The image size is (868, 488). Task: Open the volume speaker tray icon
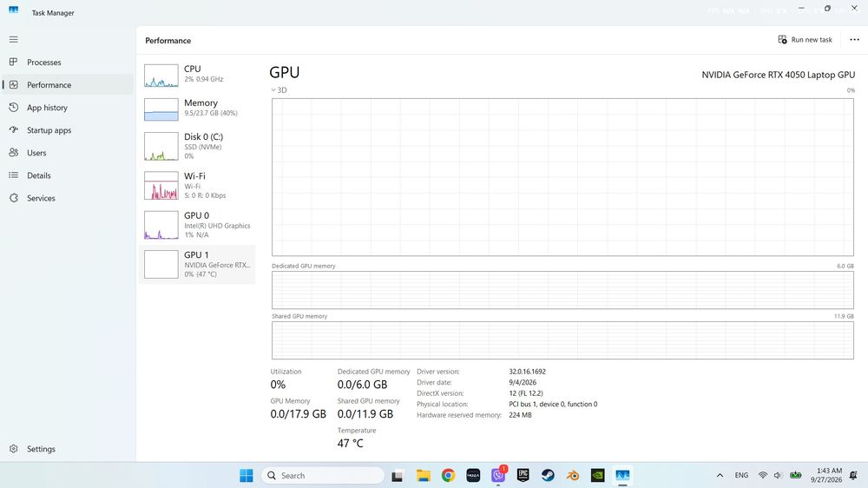(778, 475)
